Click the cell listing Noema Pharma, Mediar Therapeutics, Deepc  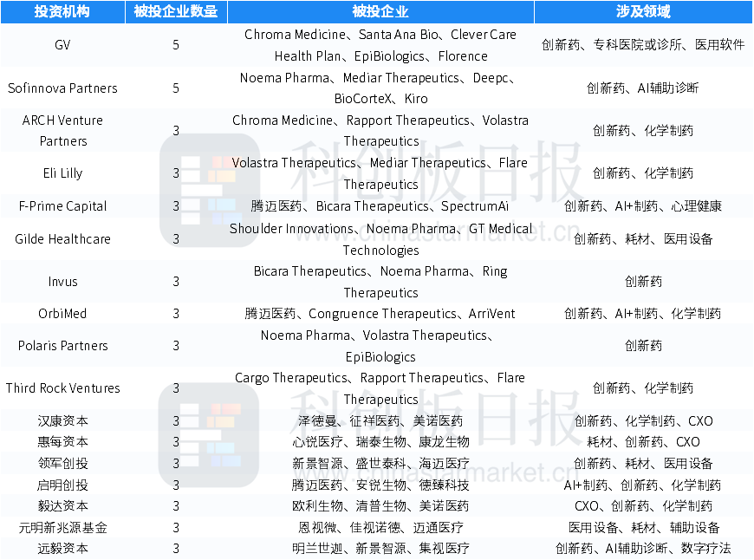pyautogui.click(x=380, y=88)
